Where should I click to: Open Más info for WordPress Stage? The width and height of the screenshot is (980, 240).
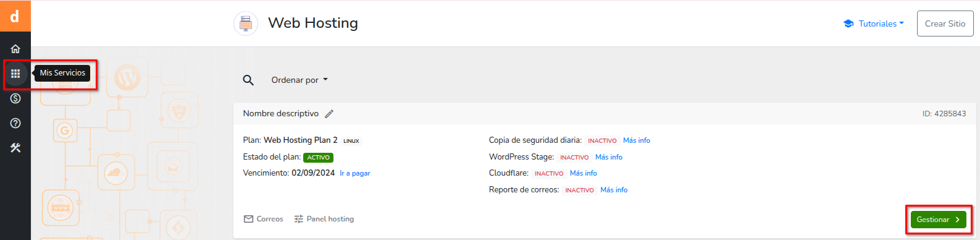[x=609, y=157]
